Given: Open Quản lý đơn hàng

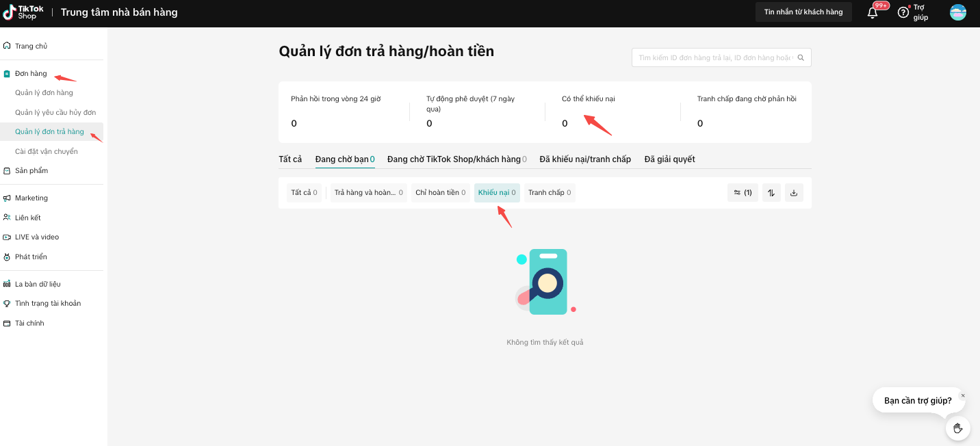Looking at the screenshot, I should [x=44, y=92].
